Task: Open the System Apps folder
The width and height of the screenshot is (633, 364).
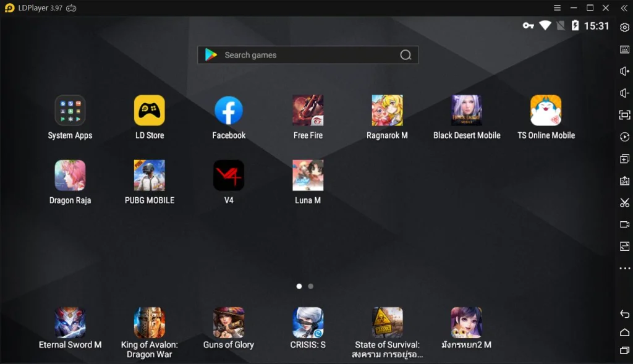Action: (x=70, y=111)
